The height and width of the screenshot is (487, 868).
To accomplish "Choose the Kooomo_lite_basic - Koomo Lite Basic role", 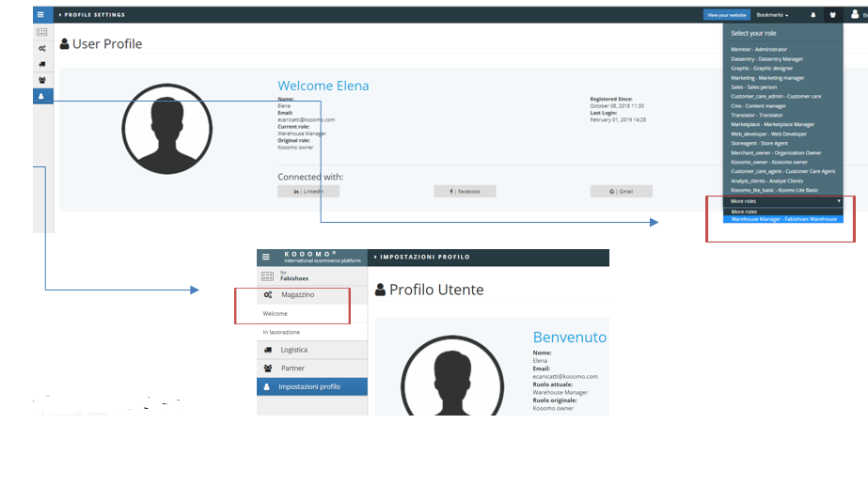I will 774,190.
